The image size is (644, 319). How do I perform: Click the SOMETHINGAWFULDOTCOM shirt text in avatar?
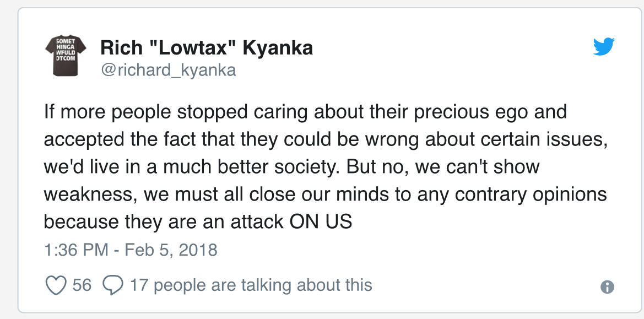point(66,48)
